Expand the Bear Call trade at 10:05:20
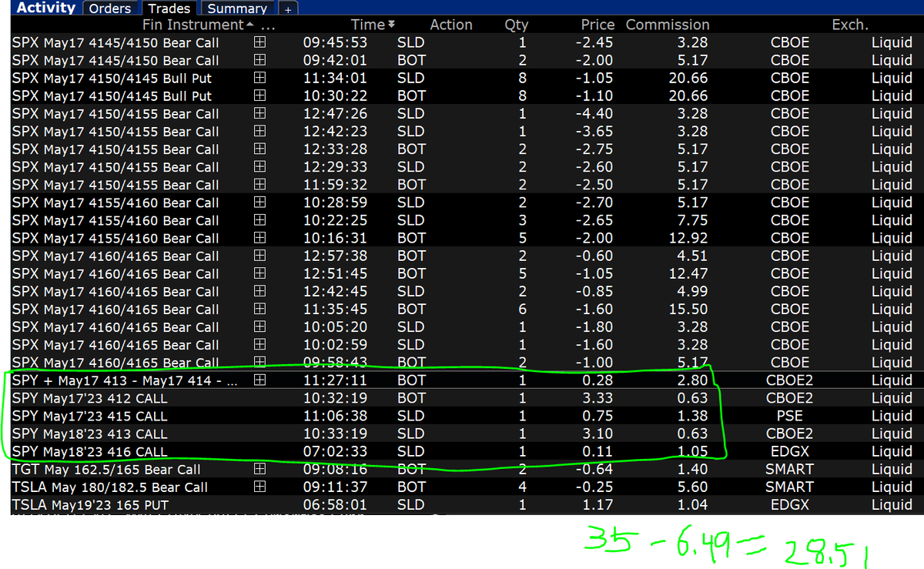924x569 pixels. tap(259, 327)
